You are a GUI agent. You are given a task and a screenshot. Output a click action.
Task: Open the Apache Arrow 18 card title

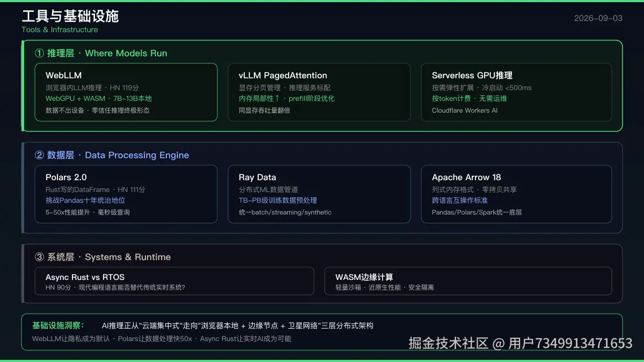pyautogui.click(x=466, y=178)
